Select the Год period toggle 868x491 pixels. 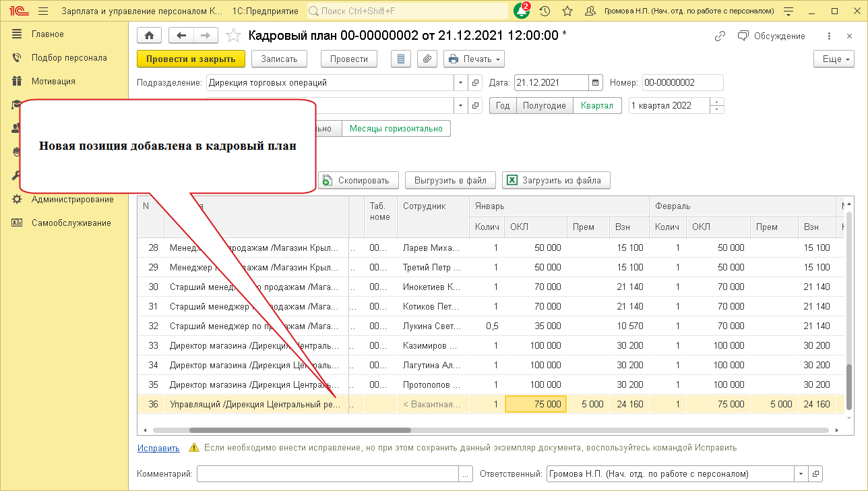click(503, 106)
